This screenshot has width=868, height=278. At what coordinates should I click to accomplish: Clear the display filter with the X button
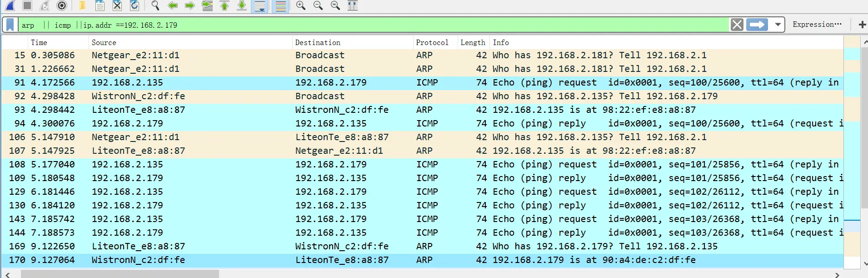737,25
